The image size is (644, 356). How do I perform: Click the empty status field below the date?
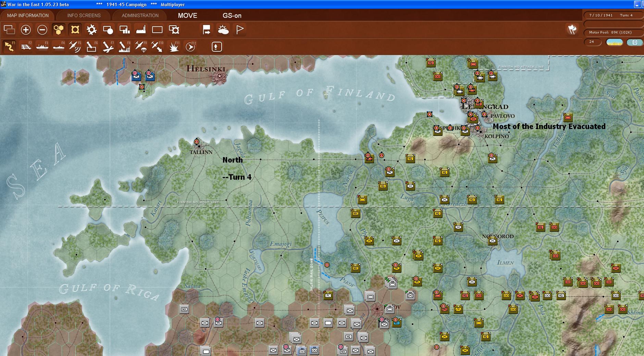point(613,24)
